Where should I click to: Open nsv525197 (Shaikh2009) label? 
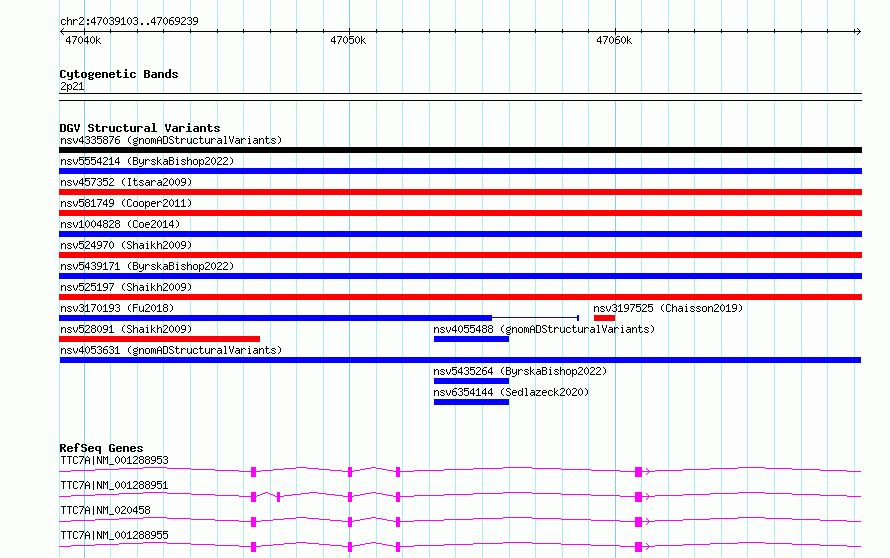click(x=126, y=287)
